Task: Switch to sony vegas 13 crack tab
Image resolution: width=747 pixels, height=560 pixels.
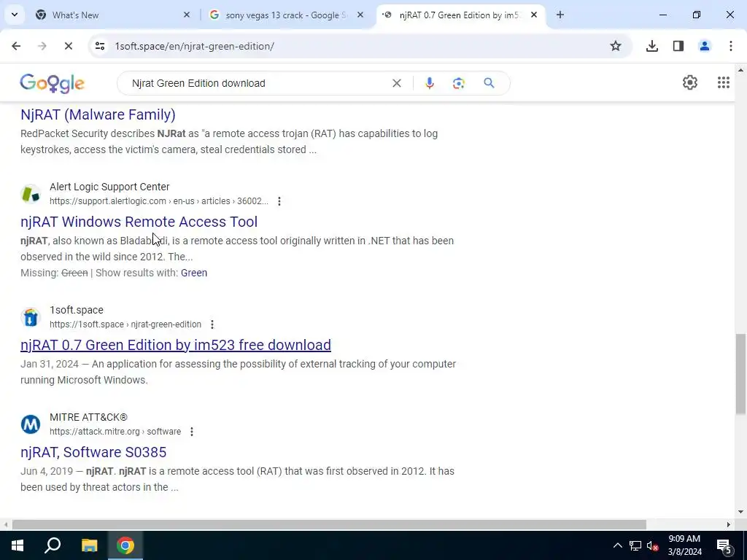Action: point(287,15)
